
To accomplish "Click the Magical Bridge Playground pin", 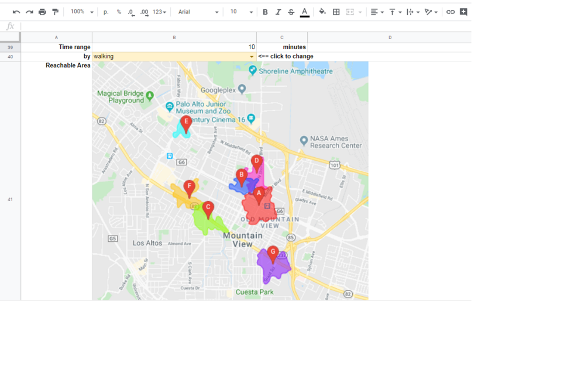I will click(150, 96).
